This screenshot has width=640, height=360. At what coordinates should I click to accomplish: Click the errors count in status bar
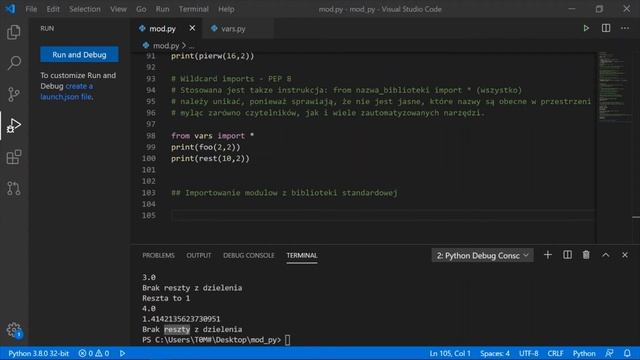click(x=94, y=353)
